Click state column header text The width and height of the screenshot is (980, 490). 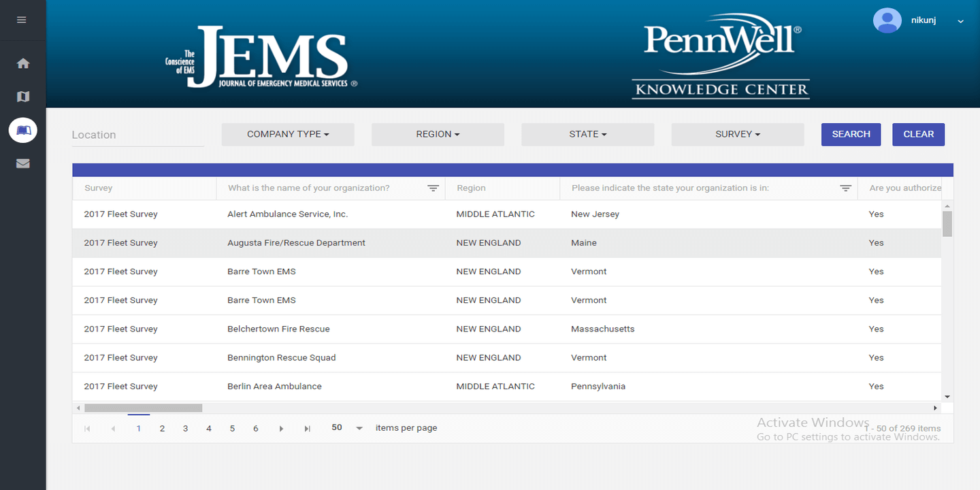(x=670, y=188)
